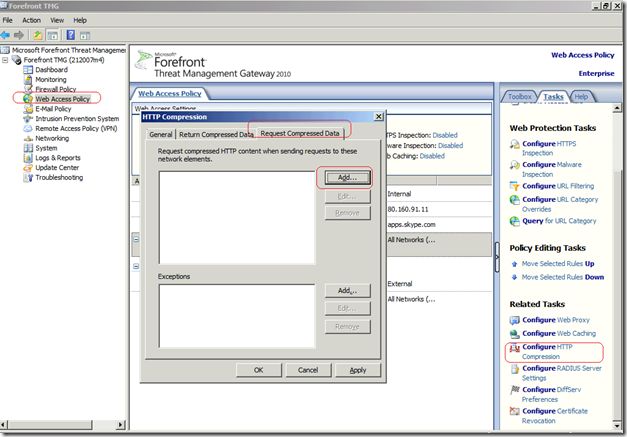The width and height of the screenshot is (627, 437).
Task: Collapse the upper rule group in the policy list
Action: [x=136, y=239]
